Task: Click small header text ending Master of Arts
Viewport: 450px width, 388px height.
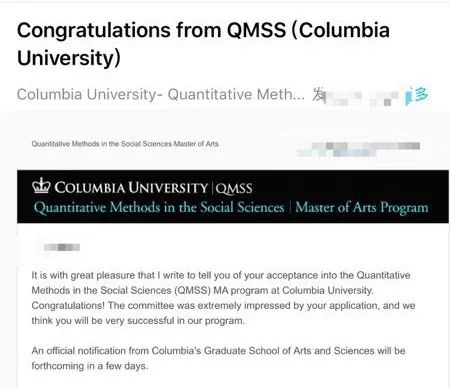Action: point(125,144)
